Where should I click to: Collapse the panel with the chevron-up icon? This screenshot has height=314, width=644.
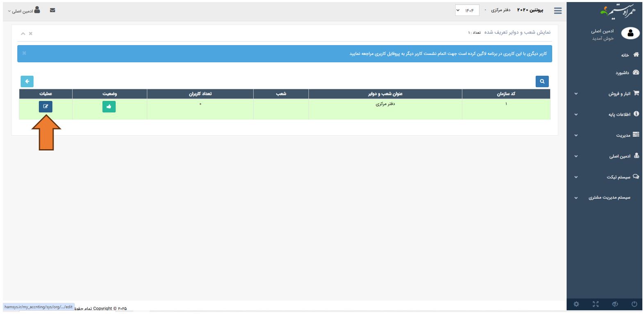[x=23, y=34]
